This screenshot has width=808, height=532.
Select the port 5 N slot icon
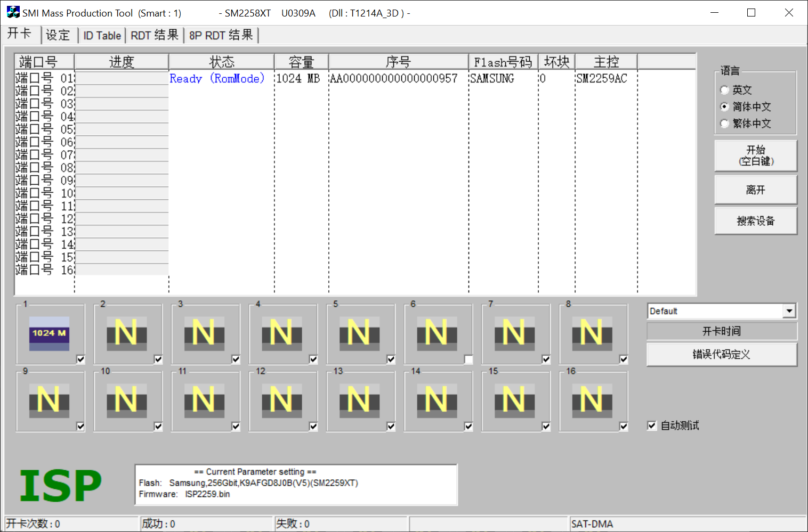point(359,333)
